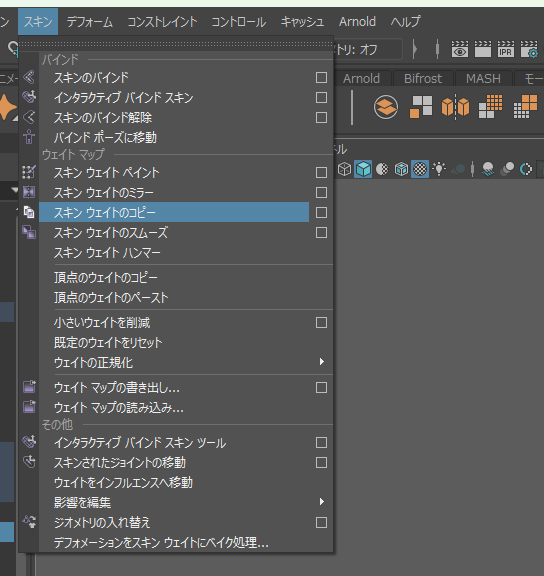This screenshot has width=544, height=576.
Task: Open option box for スキン ウェイトのミラー
Action: pos(321,192)
